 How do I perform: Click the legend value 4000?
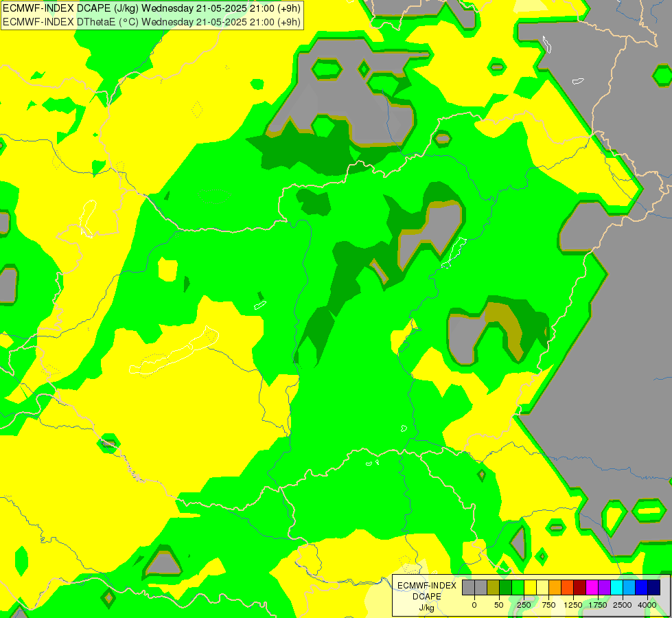pos(647,605)
